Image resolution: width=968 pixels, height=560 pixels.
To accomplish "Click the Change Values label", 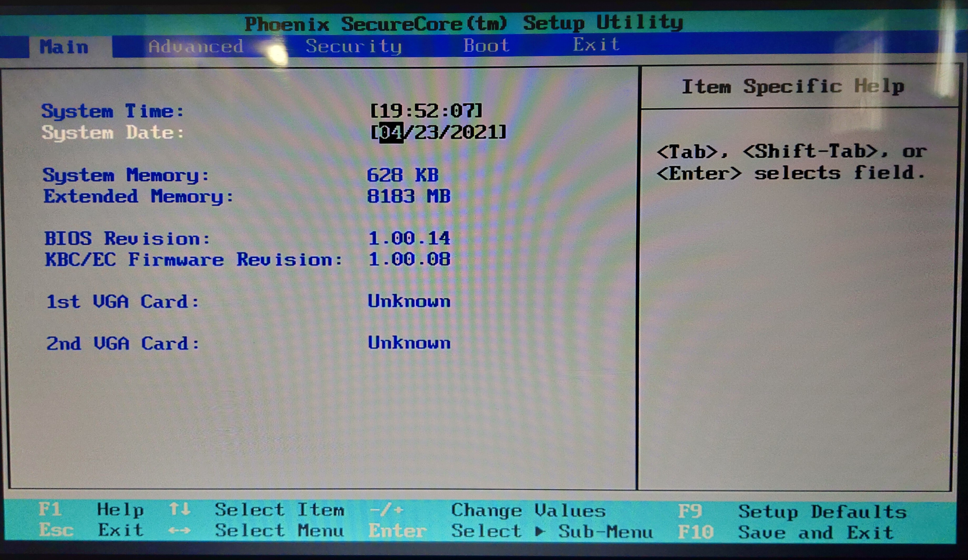I will point(528,511).
